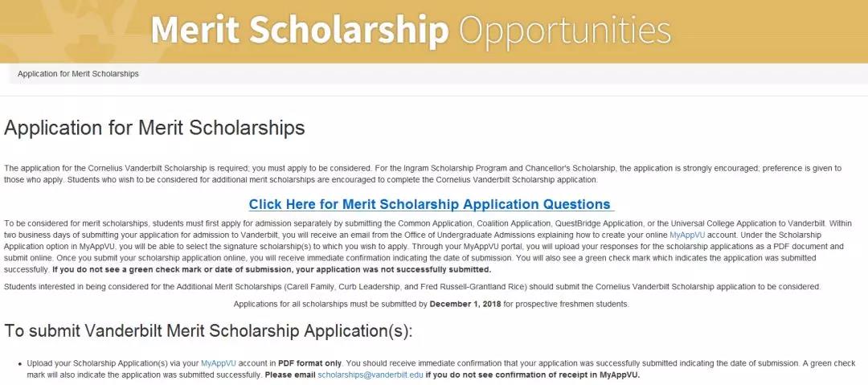Image resolution: width=868 pixels, height=385 pixels.
Task: Click the 'Merit Scholarship Opportunities' banner title
Action: tap(410, 31)
